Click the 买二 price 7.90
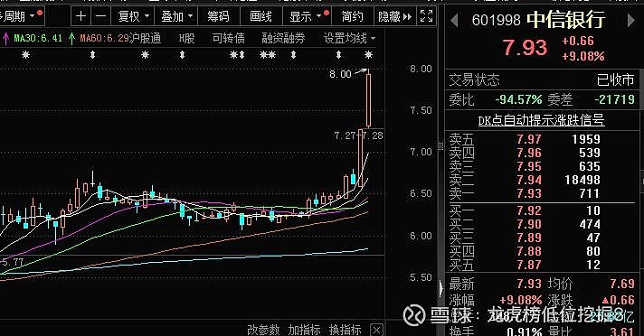The image size is (644, 336). pos(529,224)
